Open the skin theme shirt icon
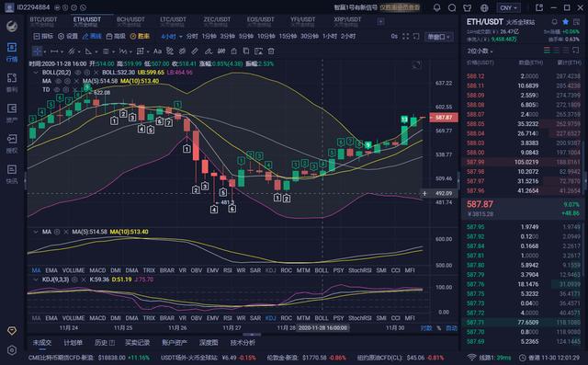588x365 pixels. (468, 7)
